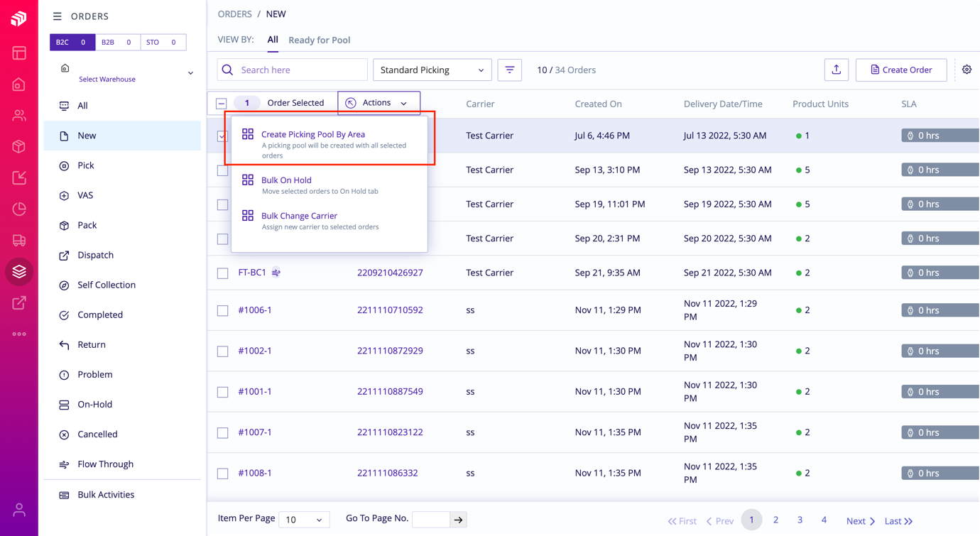Viewport: 980px width, 536px height.
Task: Open the truck shipping icon in left rail
Action: pyautogui.click(x=19, y=241)
